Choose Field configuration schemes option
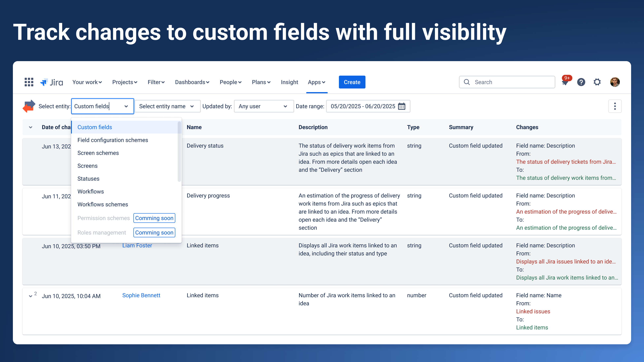The height and width of the screenshot is (362, 644). click(x=112, y=140)
